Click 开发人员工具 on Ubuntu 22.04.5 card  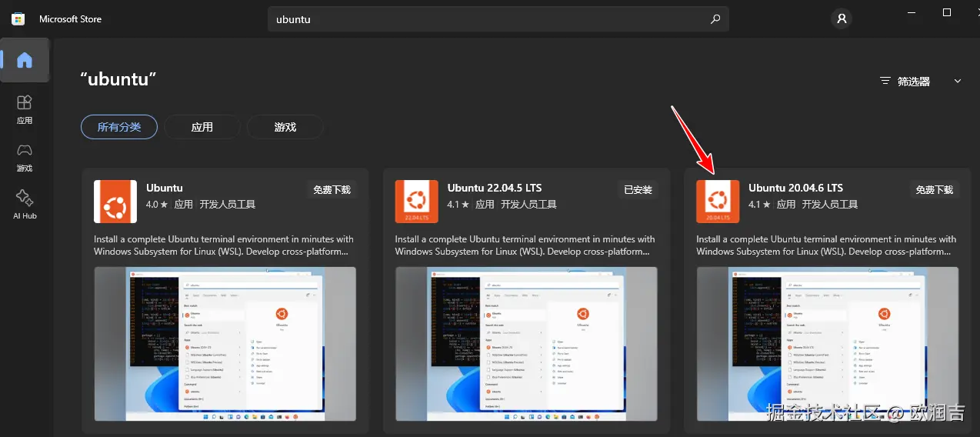point(529,205)
